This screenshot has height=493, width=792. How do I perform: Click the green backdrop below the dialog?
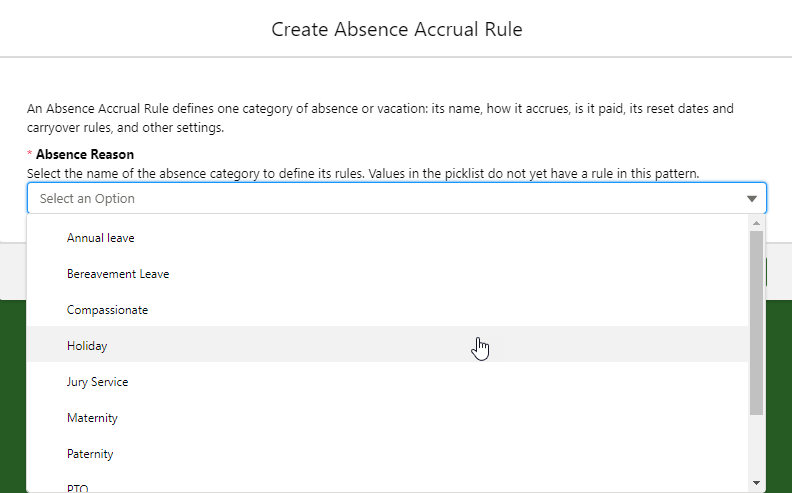point(12,400)
